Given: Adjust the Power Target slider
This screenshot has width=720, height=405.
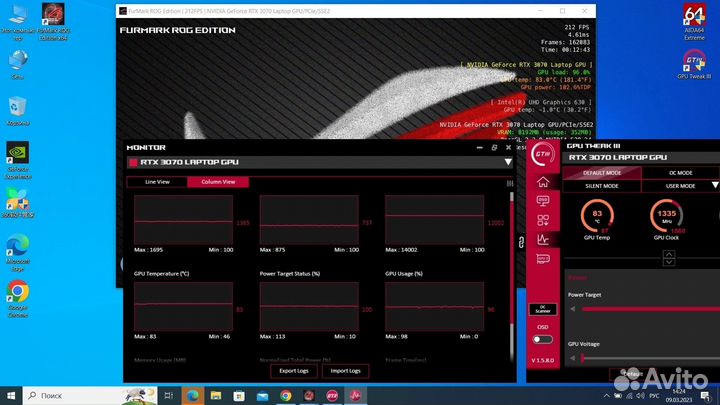Looking at the screenshot, I should click(x=650, y=309).
